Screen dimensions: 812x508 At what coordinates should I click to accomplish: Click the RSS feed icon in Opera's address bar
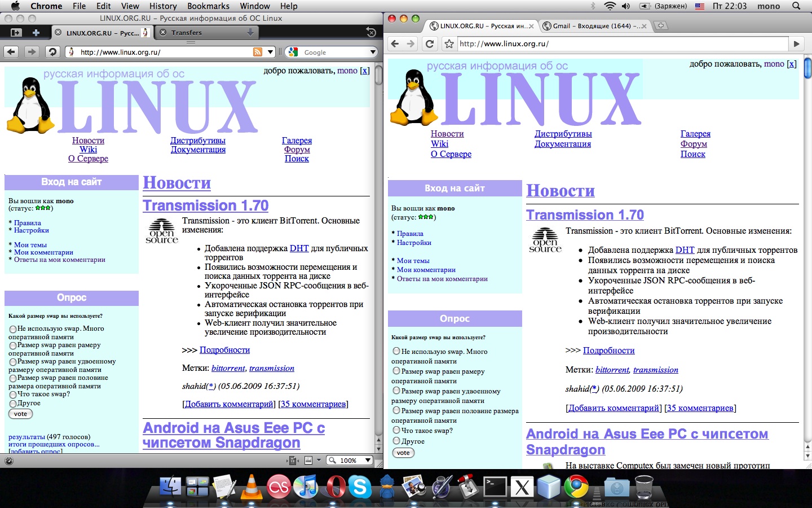(x=258, y=52)
